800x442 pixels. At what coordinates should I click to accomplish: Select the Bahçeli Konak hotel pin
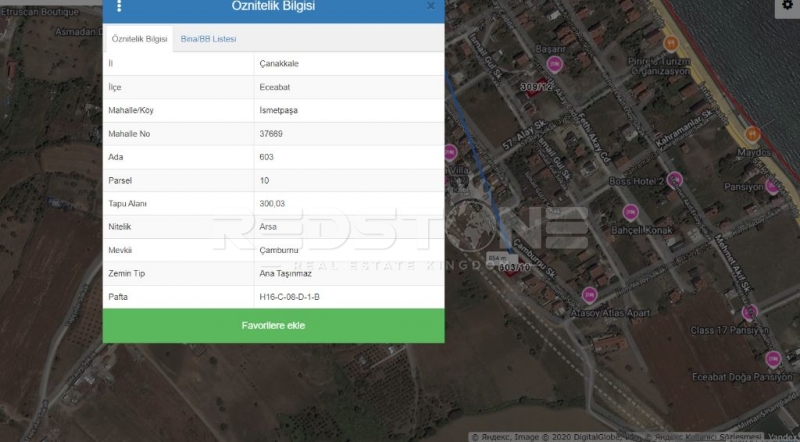(x=630, y=212)
